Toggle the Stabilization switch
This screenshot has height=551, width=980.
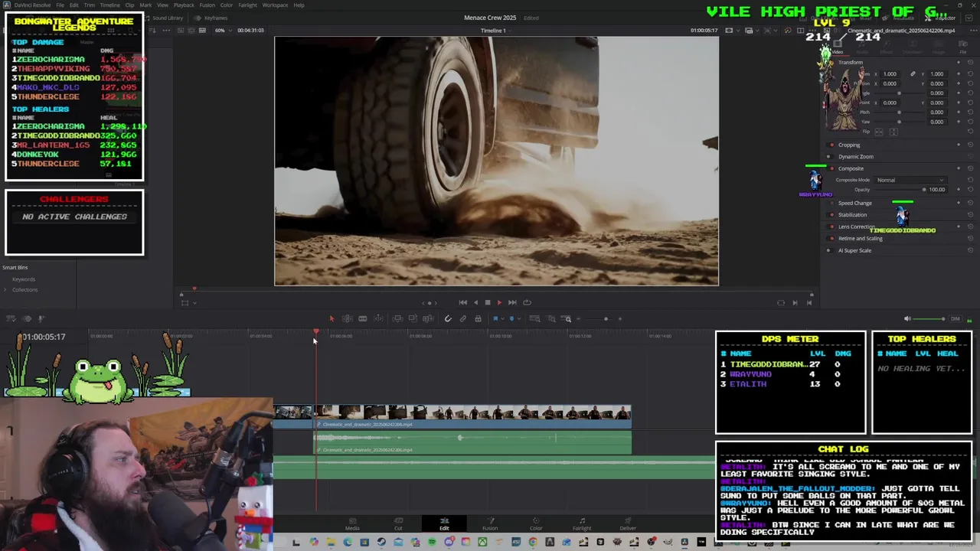[831, 215]
